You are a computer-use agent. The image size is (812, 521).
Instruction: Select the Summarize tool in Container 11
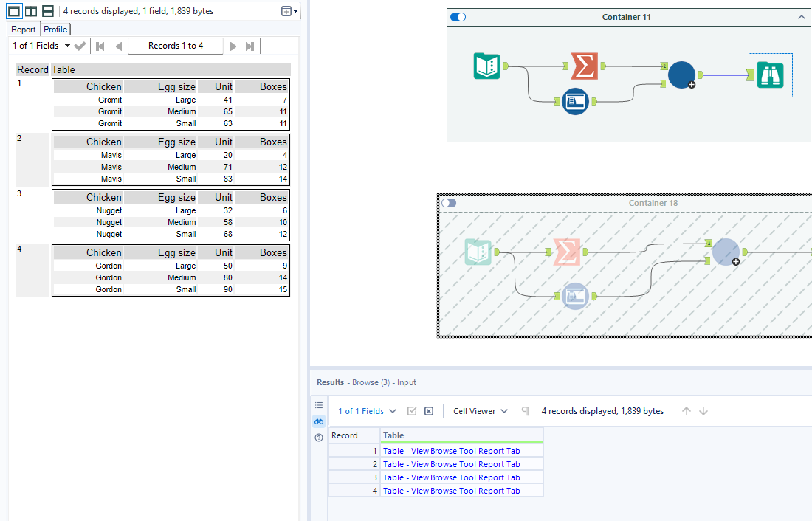(584, 66)
